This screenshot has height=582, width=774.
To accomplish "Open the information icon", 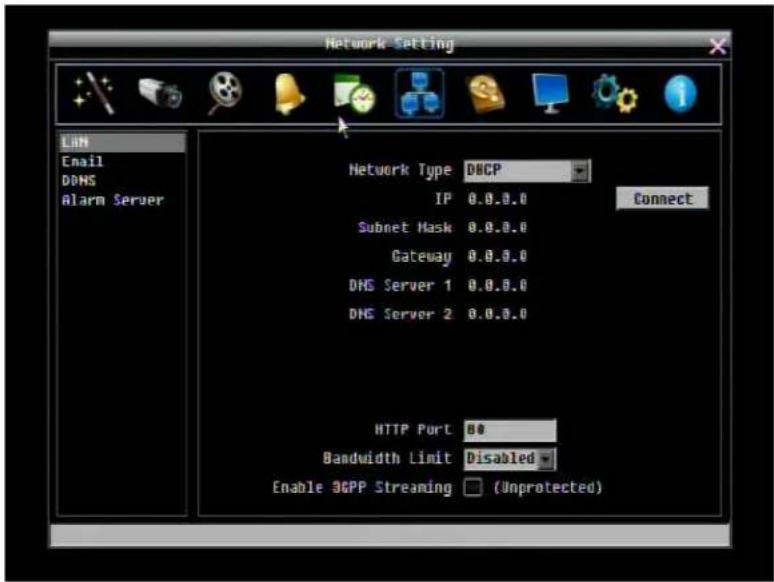I will pyautogui.click(x=681, y=94).
